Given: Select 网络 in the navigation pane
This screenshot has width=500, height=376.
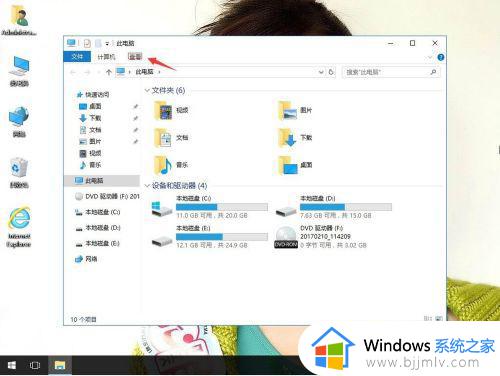Looking at the screenshot, I should click(x=87, y=259).
